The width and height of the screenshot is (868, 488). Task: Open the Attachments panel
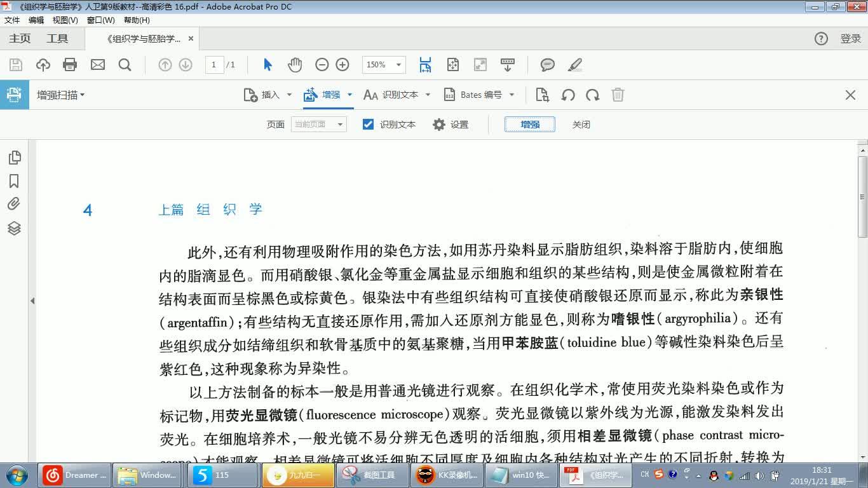coord(14,205)
